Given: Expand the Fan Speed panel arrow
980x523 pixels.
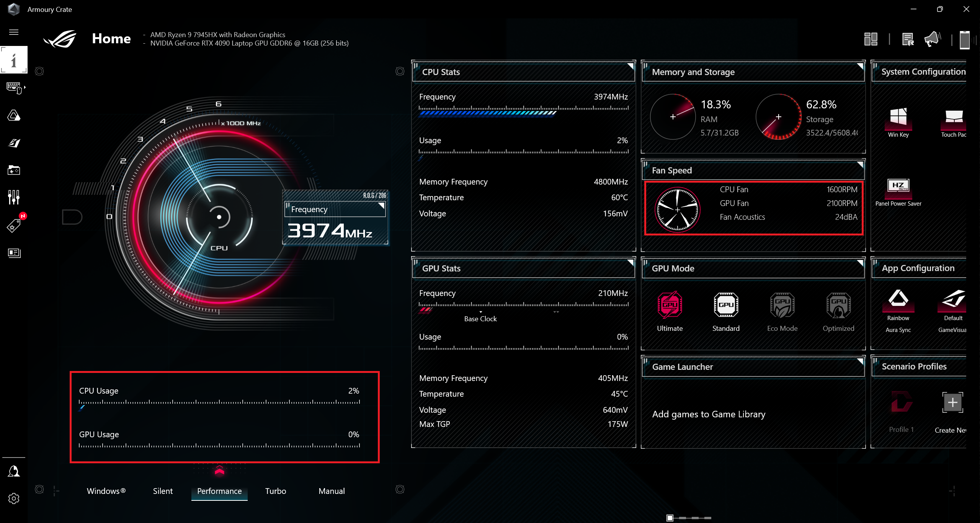Looking at the screenshot, I should [x=860, y=165].
